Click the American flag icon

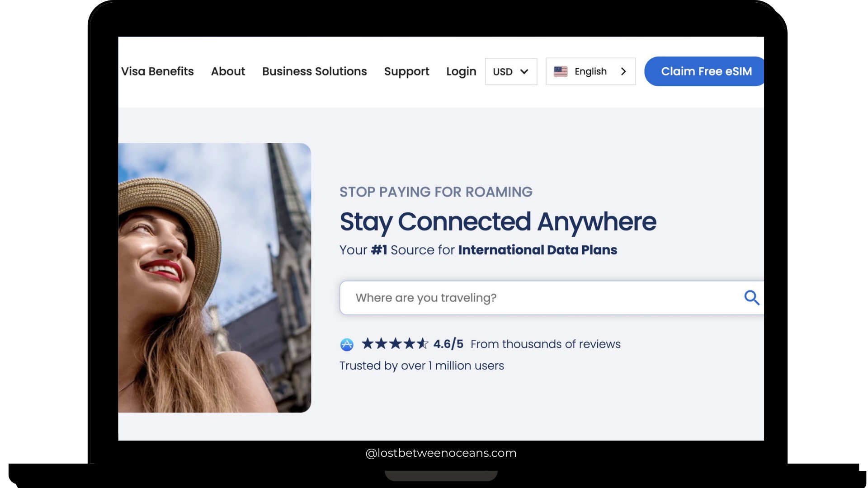561,71
